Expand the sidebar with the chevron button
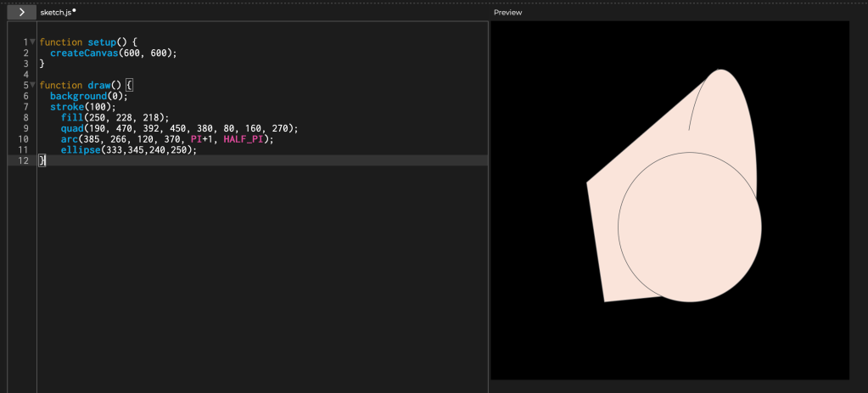The width and height of the screenshot is (868, 393). 21,13
